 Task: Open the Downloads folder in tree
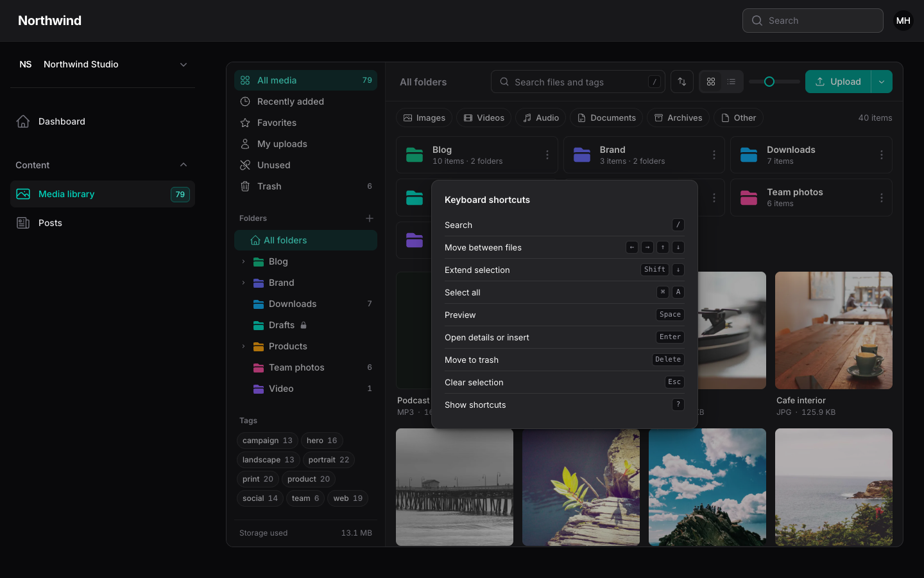pyautogui.click(x=305, y=304)
